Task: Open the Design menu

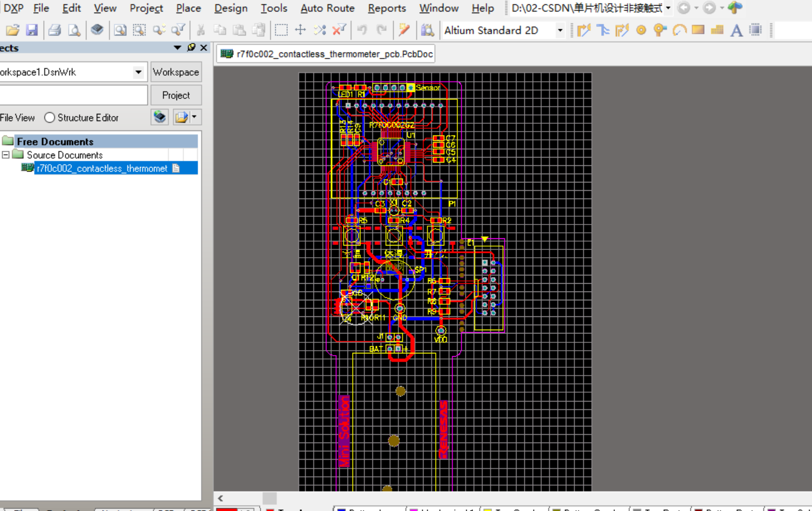Action: click(x=231, y=8)
